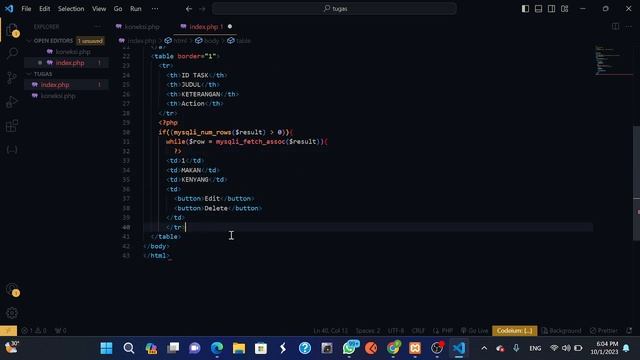The image size is (640, 360).
Task: Open editor More Actions ellipsis
Action: click(629, 27)
